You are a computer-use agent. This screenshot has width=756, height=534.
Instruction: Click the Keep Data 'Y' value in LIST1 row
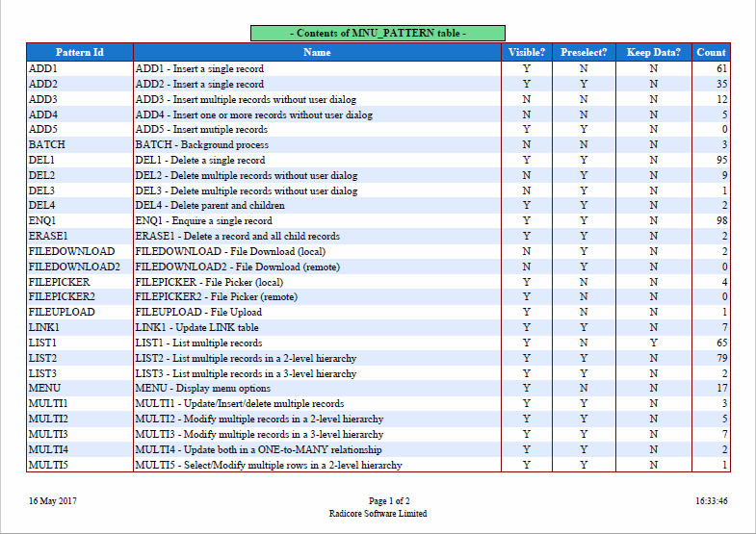[x=653, y=343]
